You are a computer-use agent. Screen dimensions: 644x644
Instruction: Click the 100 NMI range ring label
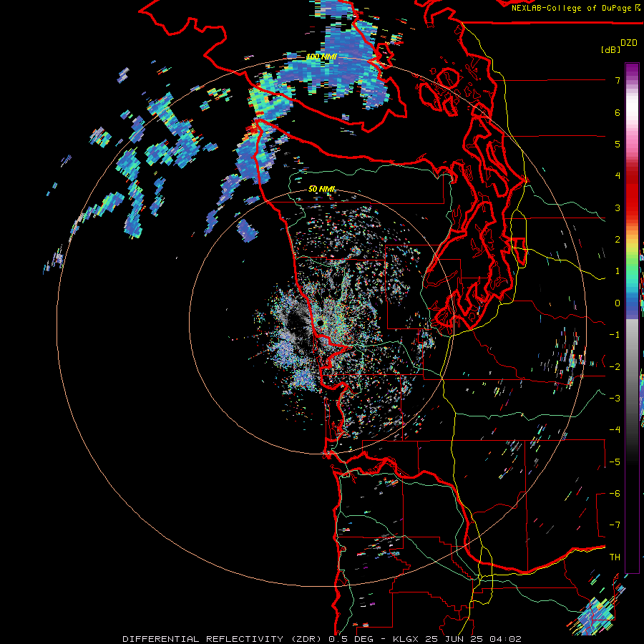click(x=321, y=57)
